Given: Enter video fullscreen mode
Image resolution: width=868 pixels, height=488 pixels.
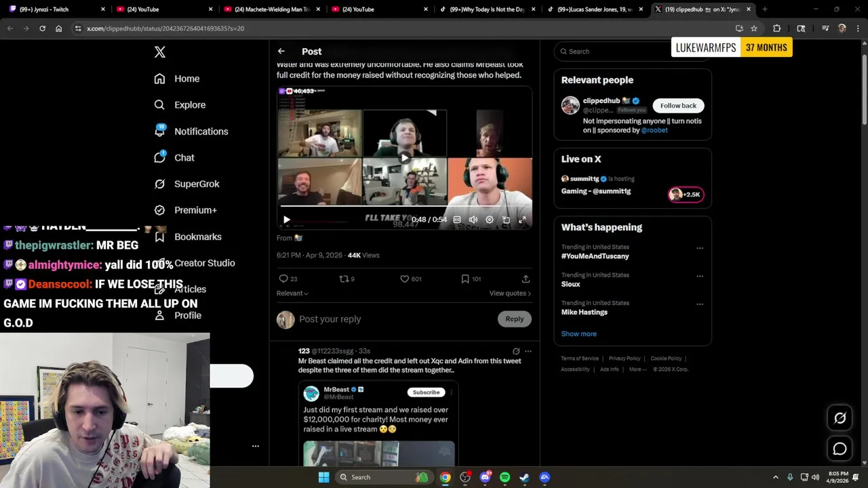Looking at the screenshot, I should tap(522, 220).
